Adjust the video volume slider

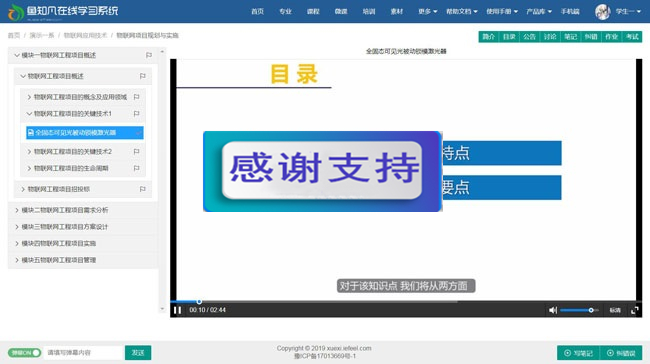click(x=579, y=310)
